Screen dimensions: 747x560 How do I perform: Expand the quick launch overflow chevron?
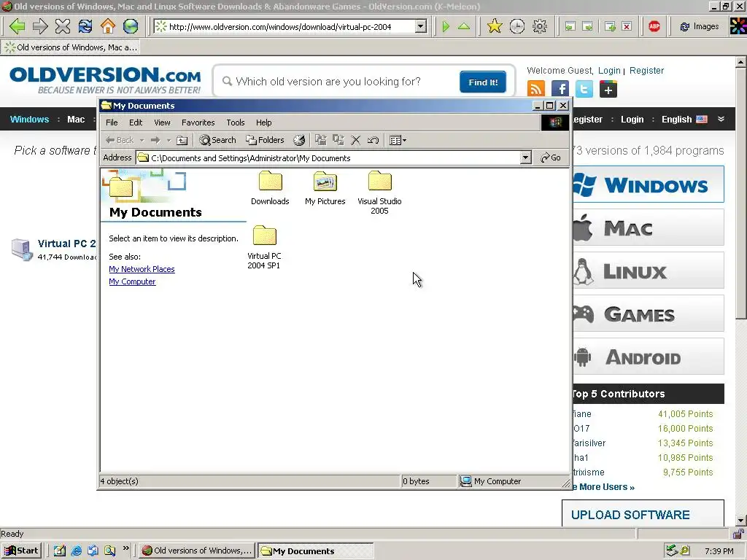pyautogui.click(x=125, y=548)
